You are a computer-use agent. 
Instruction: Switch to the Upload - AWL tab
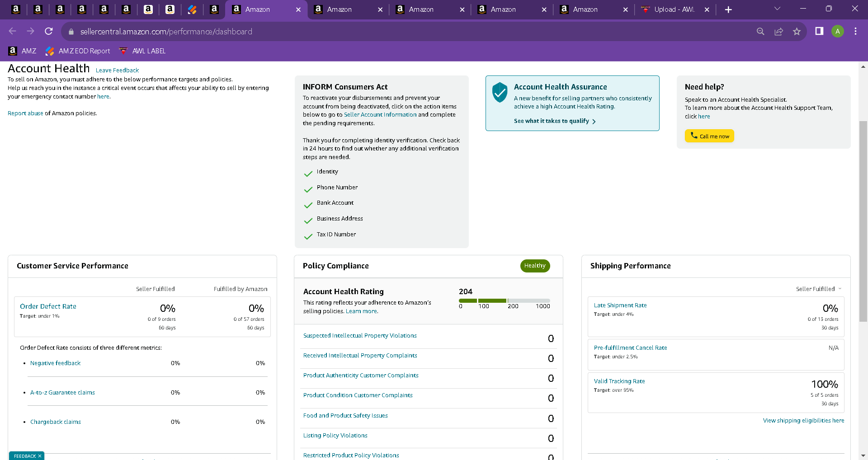pos(674,9)
